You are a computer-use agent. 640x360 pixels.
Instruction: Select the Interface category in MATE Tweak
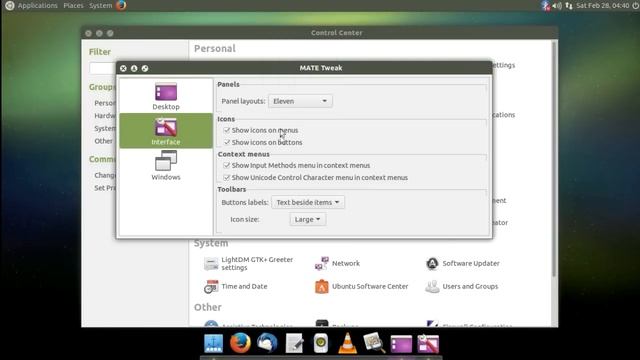pos(166,131)
